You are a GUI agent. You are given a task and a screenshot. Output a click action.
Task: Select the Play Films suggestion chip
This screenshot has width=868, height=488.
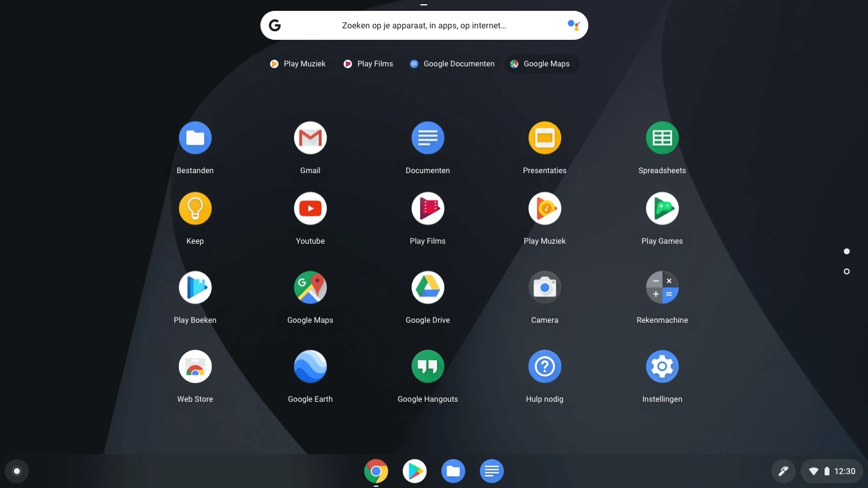[x=368, y=64]
